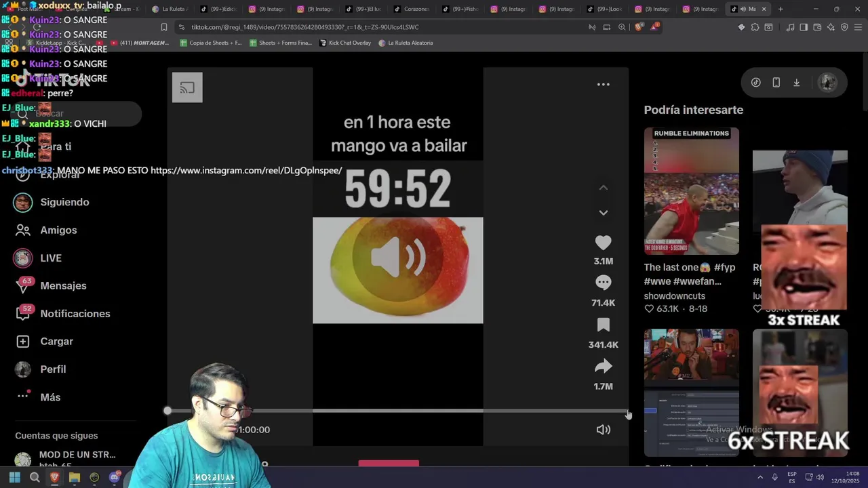Go to previous video with up chevron
Image resolution: width=868 pixels, height=488 pixels.
[603, 188]
